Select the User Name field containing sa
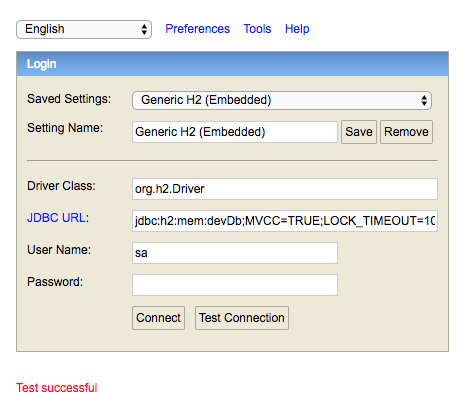 click(x=235, y=253)
